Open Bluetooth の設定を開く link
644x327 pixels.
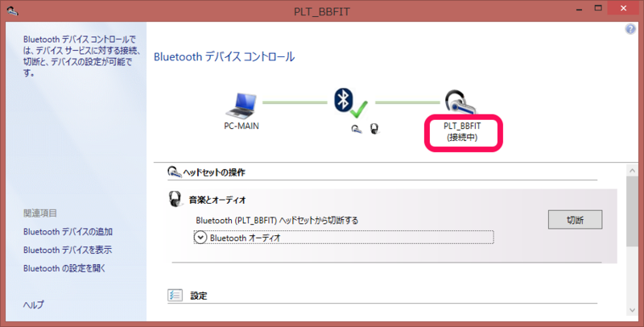(64, 268)
